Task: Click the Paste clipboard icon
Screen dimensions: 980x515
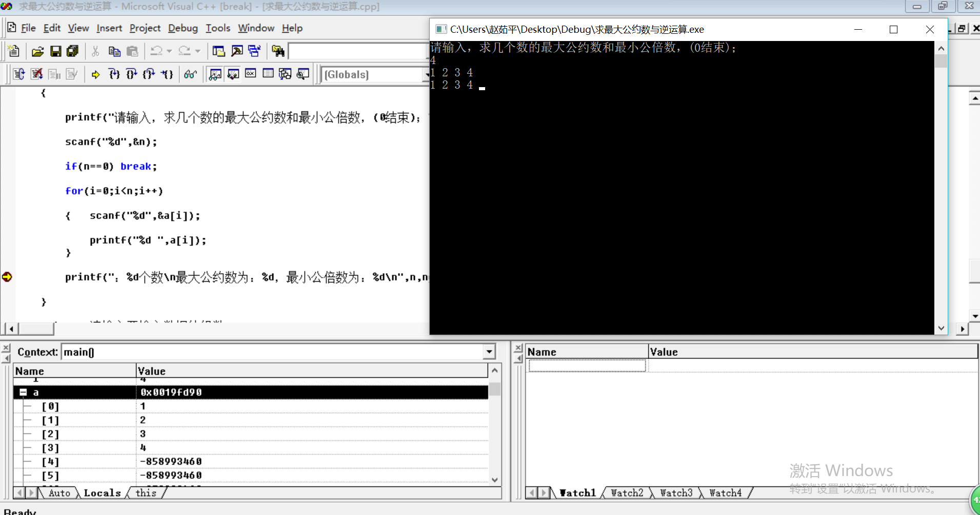Action: (x=132, y=51)
